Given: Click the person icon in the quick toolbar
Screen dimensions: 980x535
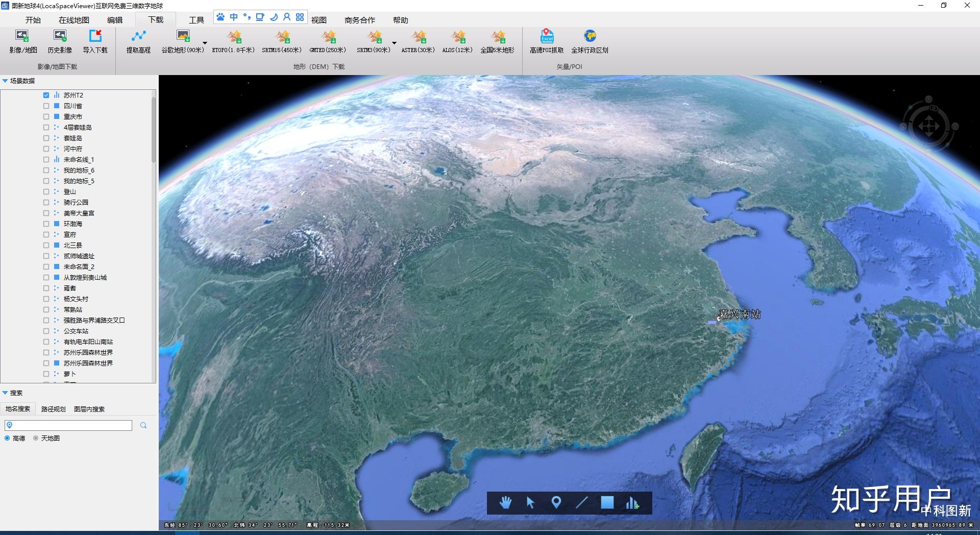Looking at the screenshot, I should click(287, 17).
